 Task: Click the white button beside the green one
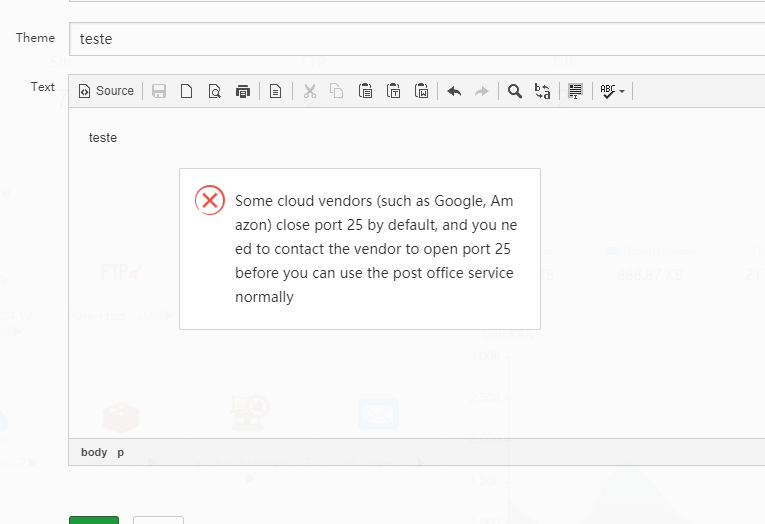pyautogui.click(x=159, y=520)
